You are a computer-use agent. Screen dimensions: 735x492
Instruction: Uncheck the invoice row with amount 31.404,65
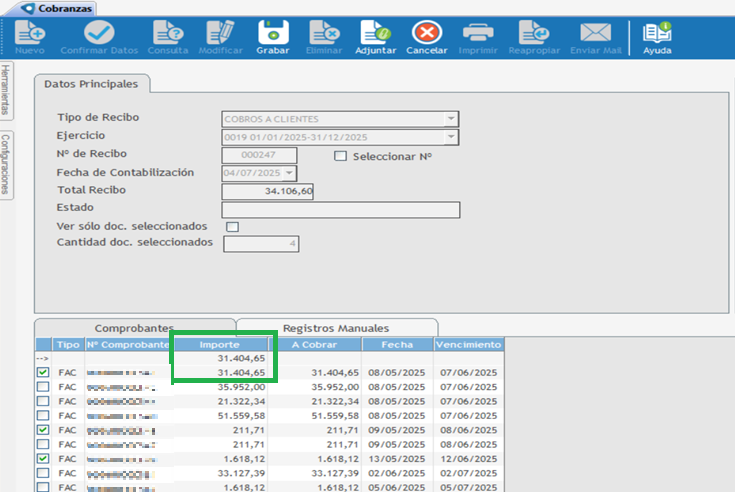tap(42, 372)
